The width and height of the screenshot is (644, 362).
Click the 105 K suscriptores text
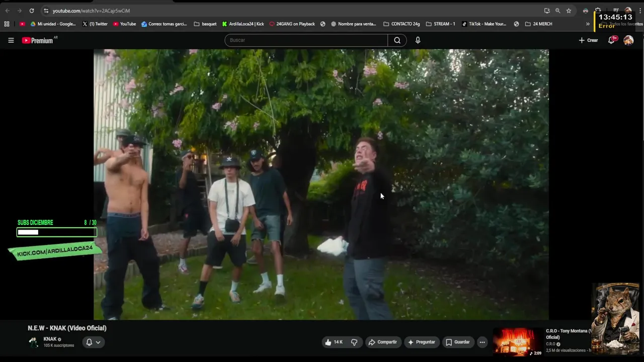(x=59, y=345)
